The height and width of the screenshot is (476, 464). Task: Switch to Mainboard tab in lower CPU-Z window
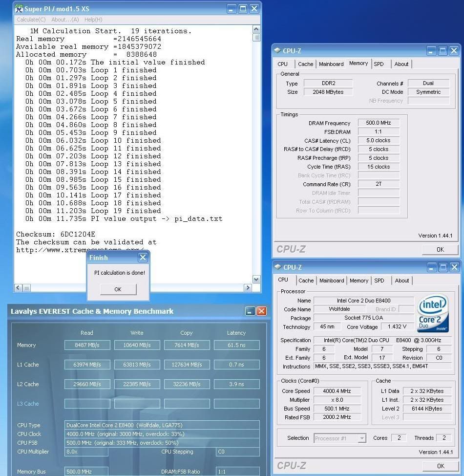(332, 281)
